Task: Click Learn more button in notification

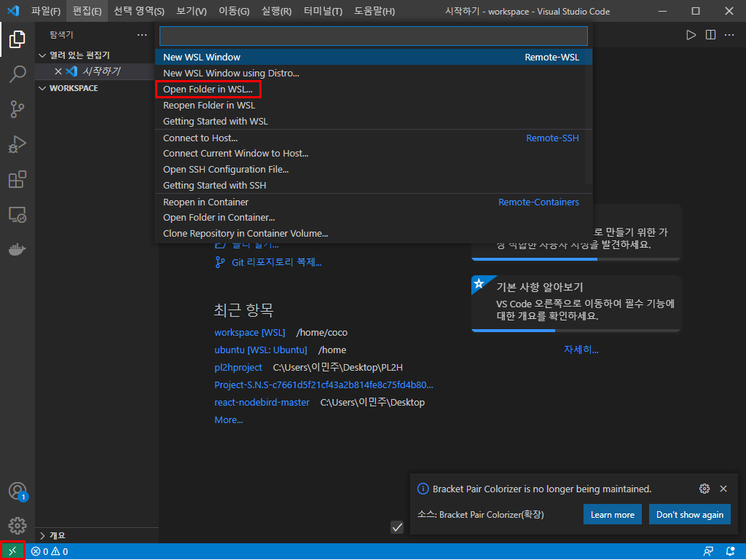Action: 612,515
